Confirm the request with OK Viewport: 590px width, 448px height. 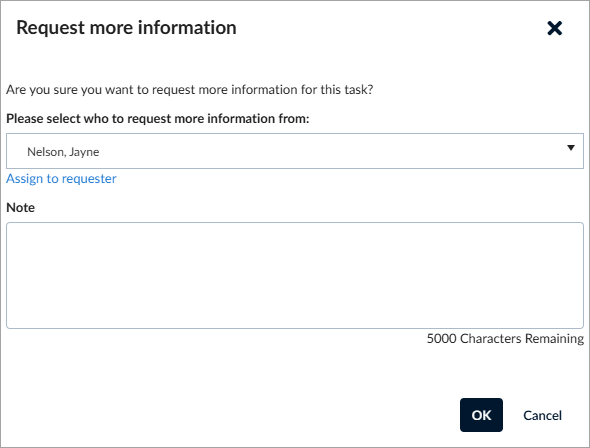point(481,415)
